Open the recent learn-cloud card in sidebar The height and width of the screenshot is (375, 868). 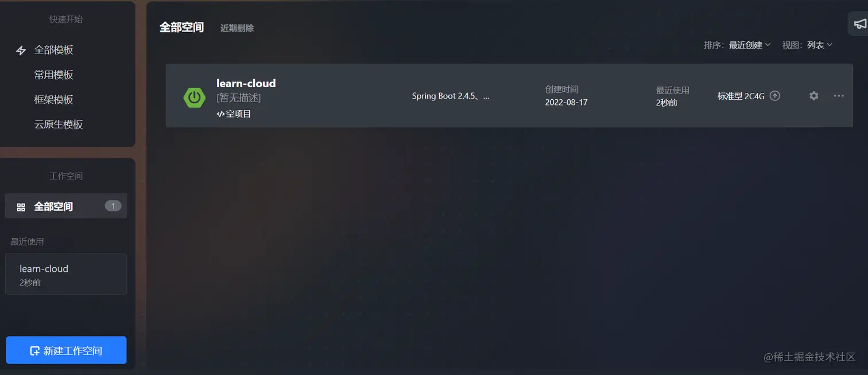pyautogui.click(x=66, y=274)
